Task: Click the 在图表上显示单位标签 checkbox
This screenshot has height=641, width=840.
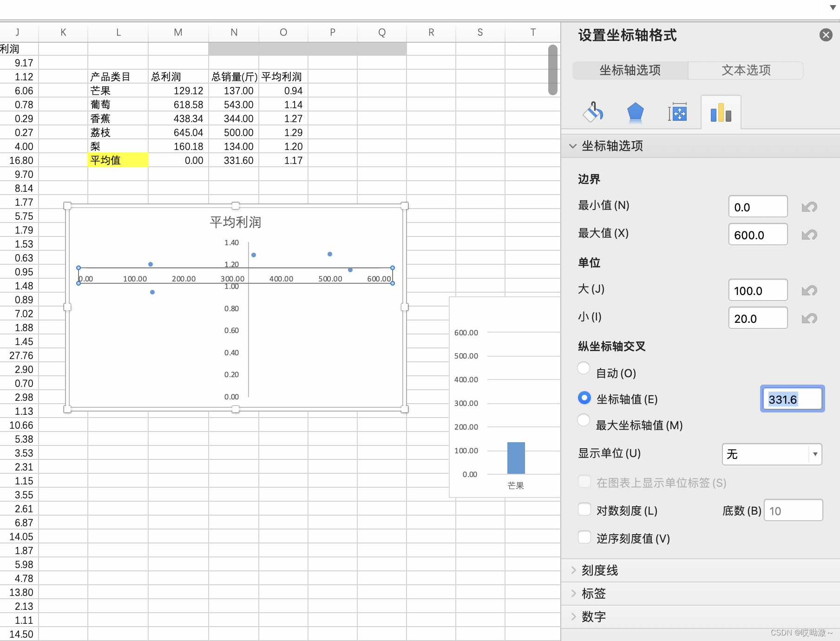Action: [584, 481]
